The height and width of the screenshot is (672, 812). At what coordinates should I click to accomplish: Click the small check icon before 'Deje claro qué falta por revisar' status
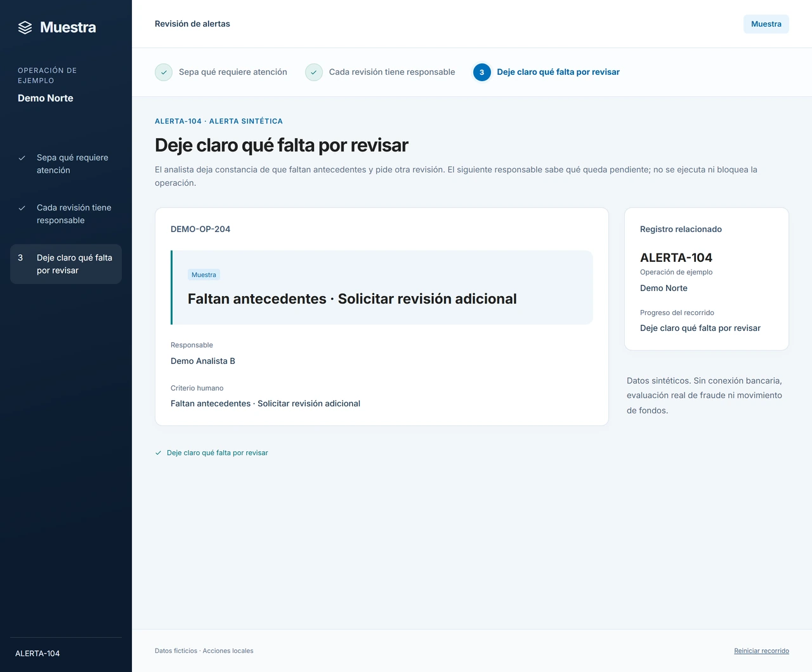(159, 453)
